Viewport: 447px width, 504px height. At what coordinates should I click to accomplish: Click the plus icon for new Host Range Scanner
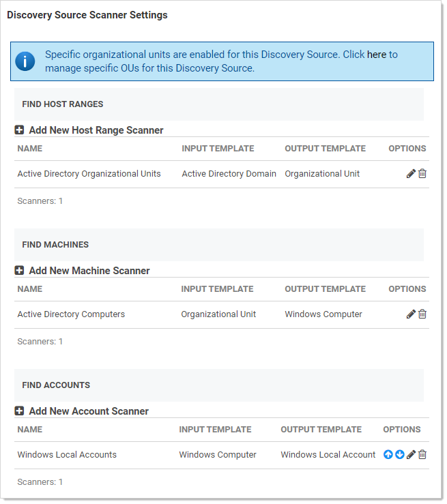[20, 130]
